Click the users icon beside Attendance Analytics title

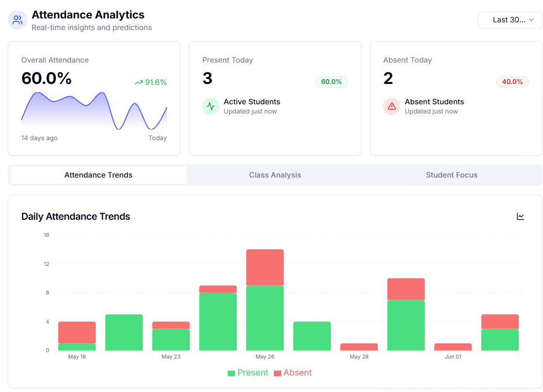(x=17, y=20)
